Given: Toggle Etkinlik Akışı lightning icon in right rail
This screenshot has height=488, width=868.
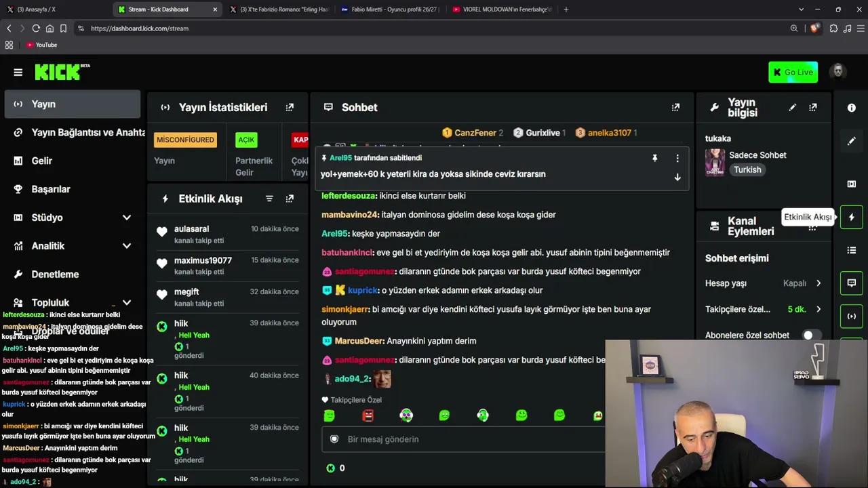Looking at the screenshot, I should click(852, 217).
